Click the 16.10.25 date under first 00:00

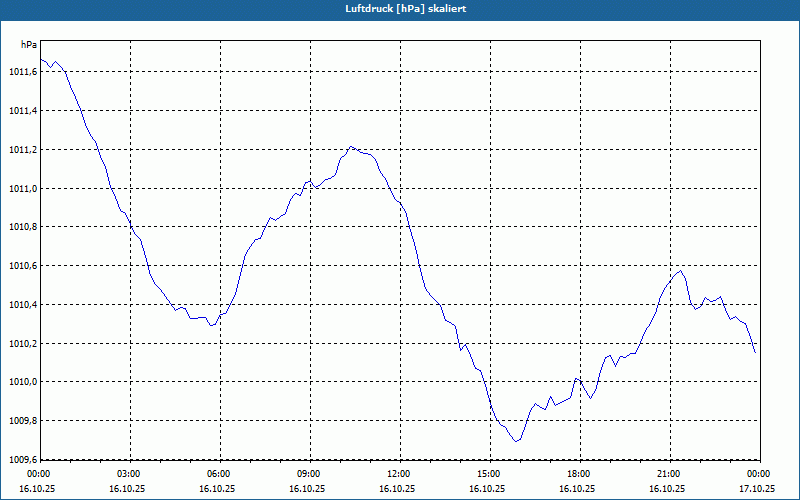click(x=37, y=488)
